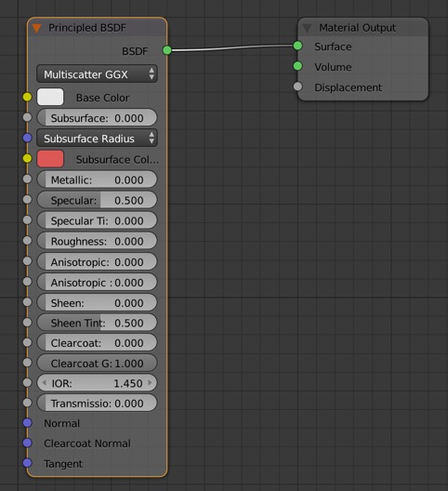This screenshot has height=491, width=448.
Task: Click the yellow Base Color socket
Action: coord(28,97)
